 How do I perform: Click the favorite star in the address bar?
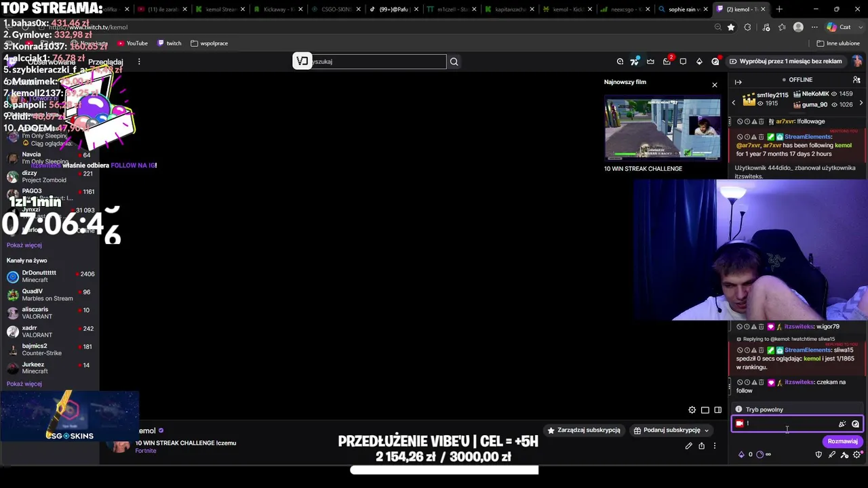(x=731, y=27)
